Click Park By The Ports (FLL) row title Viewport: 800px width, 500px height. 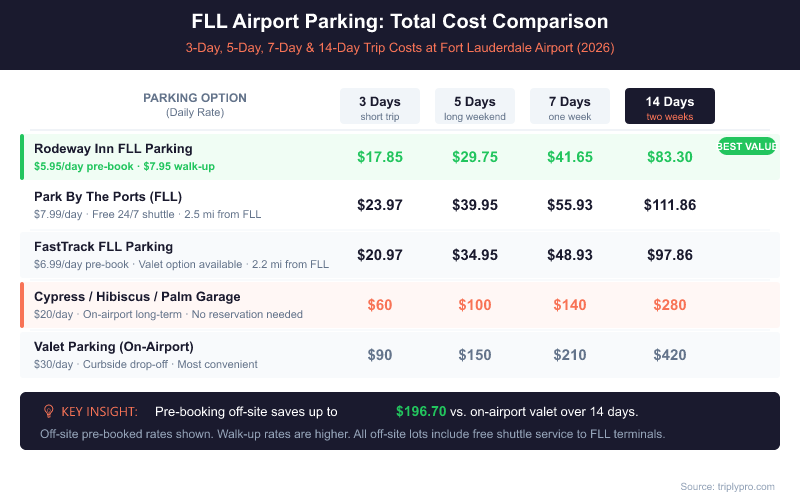[108, 196]
